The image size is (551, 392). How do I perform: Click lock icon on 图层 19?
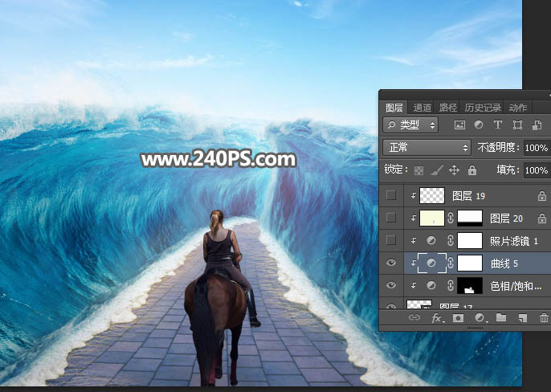(542, 196)
